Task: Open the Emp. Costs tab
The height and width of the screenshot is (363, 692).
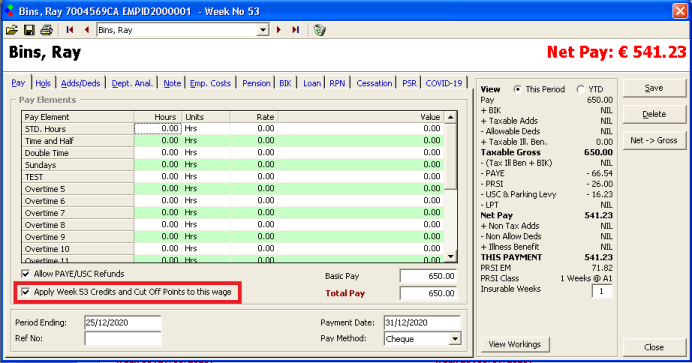Action: [210, 83]
